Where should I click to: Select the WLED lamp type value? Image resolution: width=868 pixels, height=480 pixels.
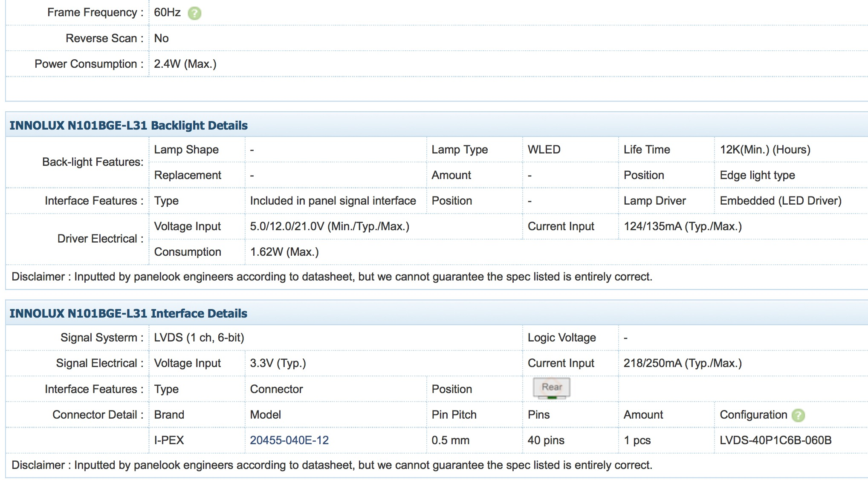pos(544,150)
